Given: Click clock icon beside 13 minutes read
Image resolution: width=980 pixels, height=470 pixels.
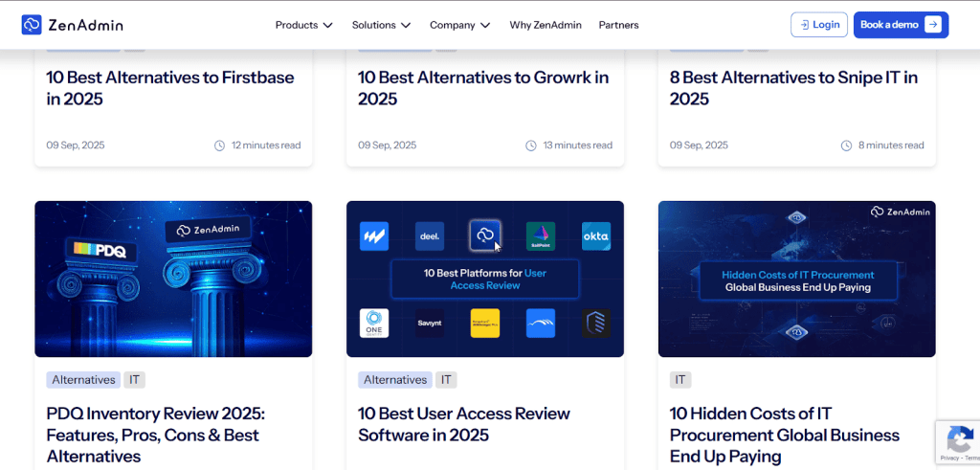Looking at the screenshot, I should [531, 145].
